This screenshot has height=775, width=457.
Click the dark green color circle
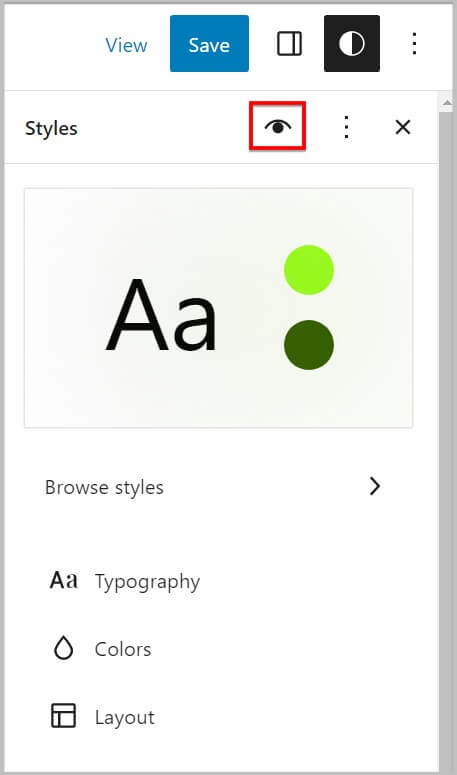coord(309,344)
